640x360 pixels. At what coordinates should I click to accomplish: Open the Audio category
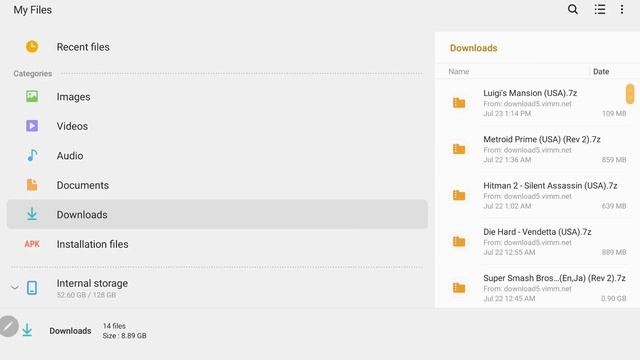[217, 156]
